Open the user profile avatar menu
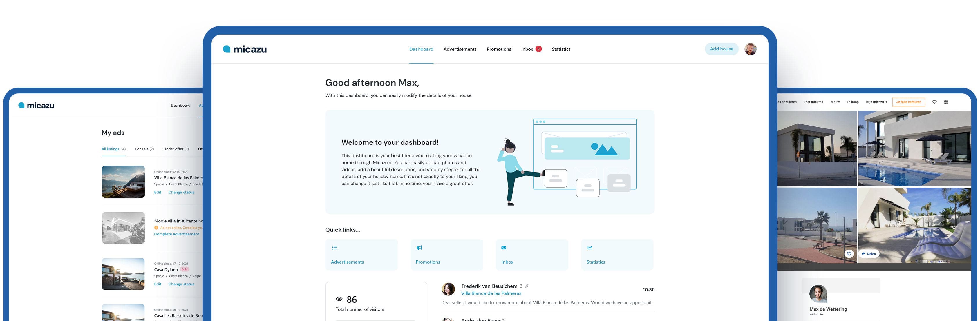The height and width of the screenshot is (321, 980). tap(750, 49)
